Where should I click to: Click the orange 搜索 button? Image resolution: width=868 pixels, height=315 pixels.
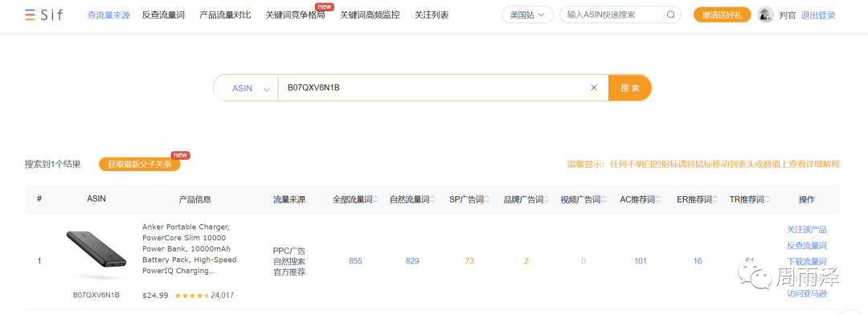coord(630,88)
